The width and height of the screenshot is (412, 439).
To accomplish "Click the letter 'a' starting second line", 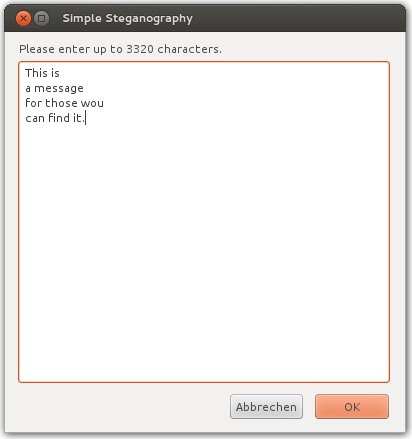I will [x=28, y=88].
